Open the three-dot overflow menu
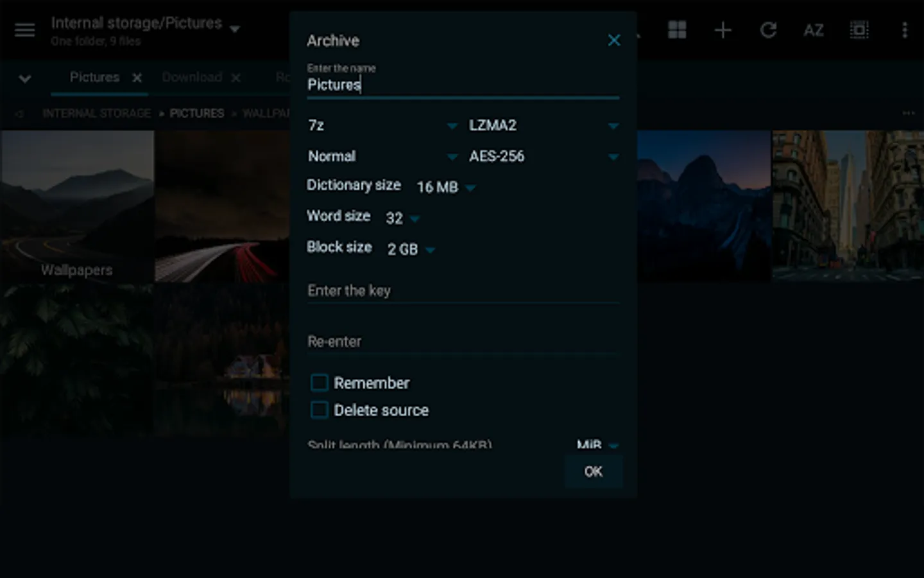924x578 pixels. tap(905, 30)
